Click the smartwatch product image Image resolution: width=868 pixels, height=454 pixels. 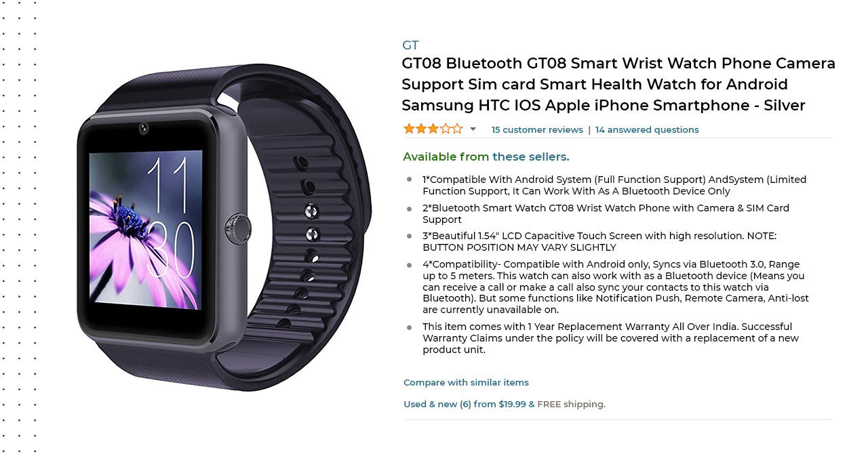pos(224,228)
